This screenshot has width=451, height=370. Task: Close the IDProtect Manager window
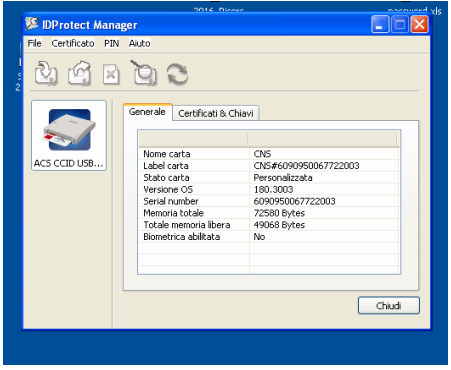[419, 24]
